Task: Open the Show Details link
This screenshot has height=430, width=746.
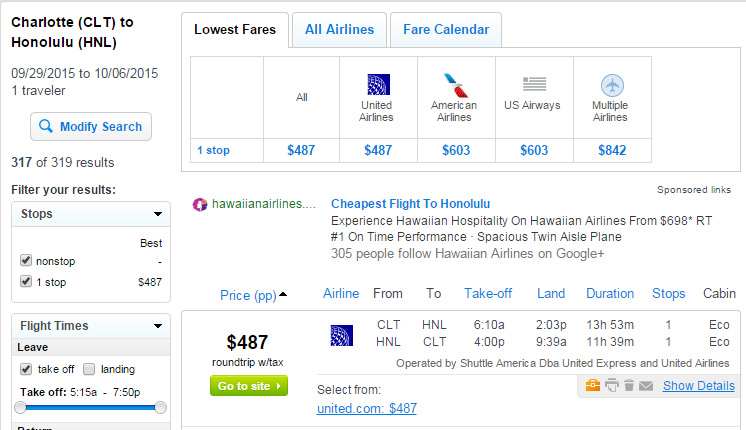Action: tap(699, 385)
